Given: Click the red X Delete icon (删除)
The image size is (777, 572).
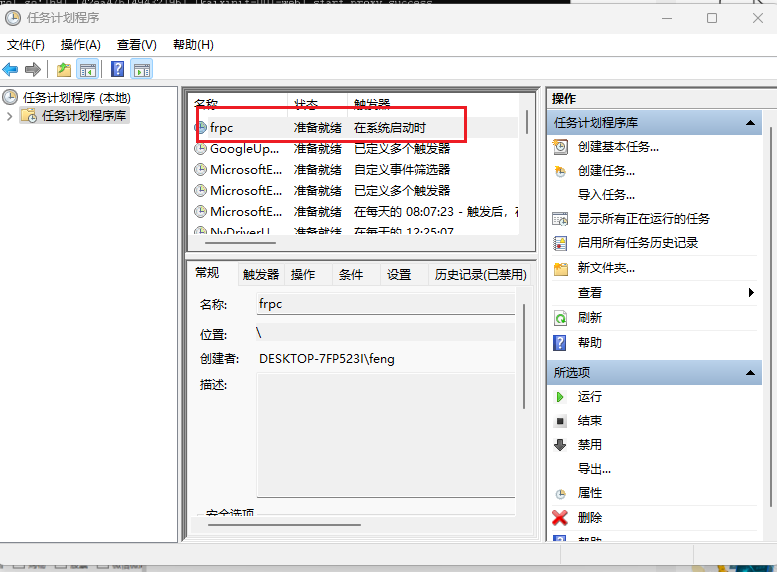Looking at the screenshot, I should pyautogui.click(x=560, y=518).
